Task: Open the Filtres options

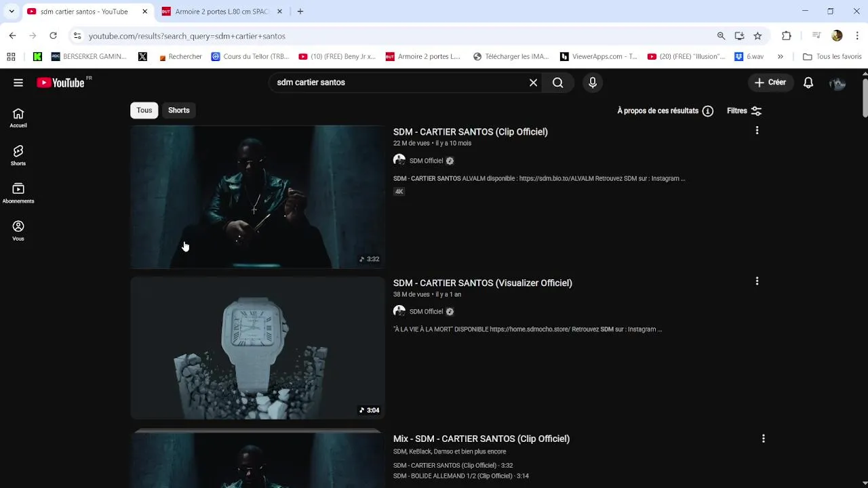Action: coord(744,111)
